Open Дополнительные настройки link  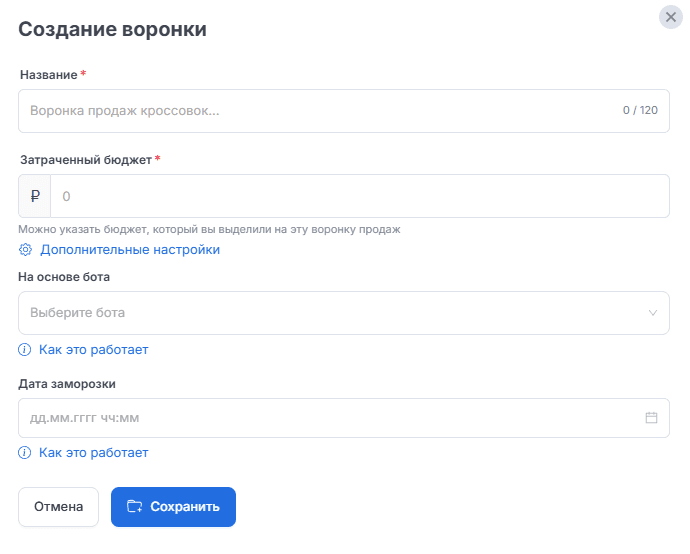tap(130, 250)
